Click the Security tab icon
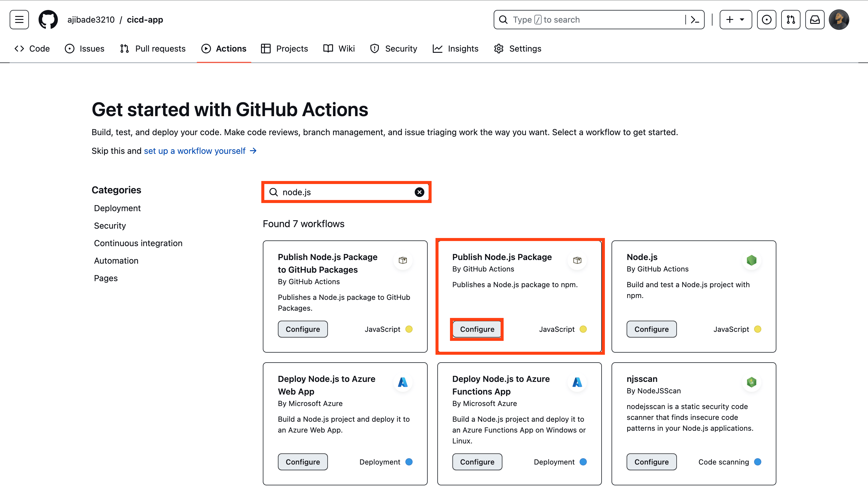The width and height of the screenshot is (868, 492). click(374, 48)
